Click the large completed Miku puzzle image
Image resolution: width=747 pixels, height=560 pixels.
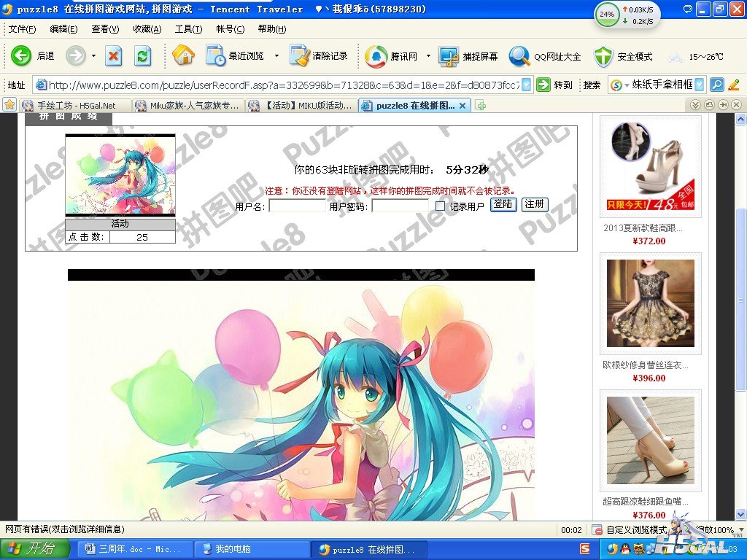(x=301, y=395)
